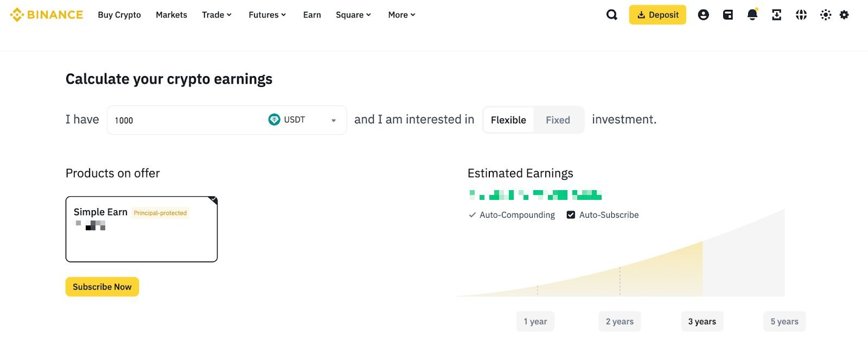This screenshot has width=868, height=346.
Task: Toggle the light/dark theme sun icon
Action: [x=826, y=15]
